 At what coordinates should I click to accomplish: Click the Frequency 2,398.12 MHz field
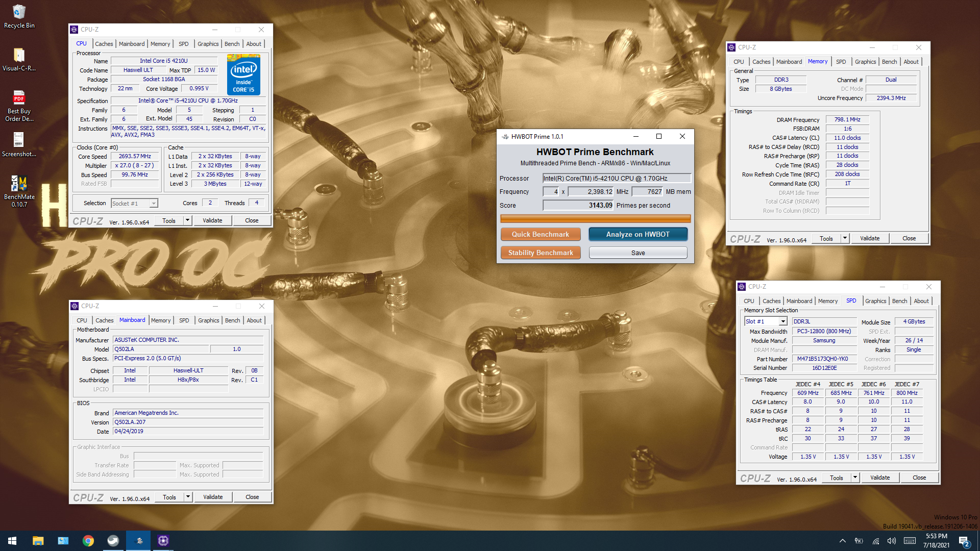(x=591, y=191)
